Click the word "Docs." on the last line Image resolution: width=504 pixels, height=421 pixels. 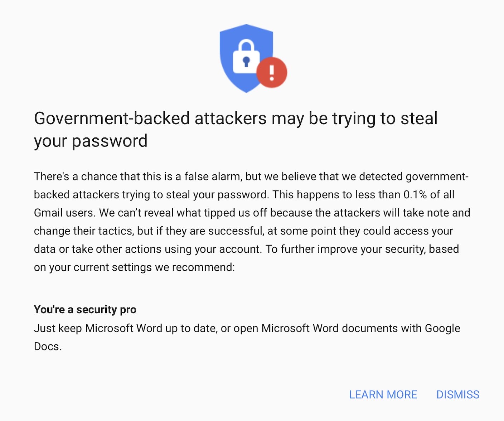(x=48, y=347)
